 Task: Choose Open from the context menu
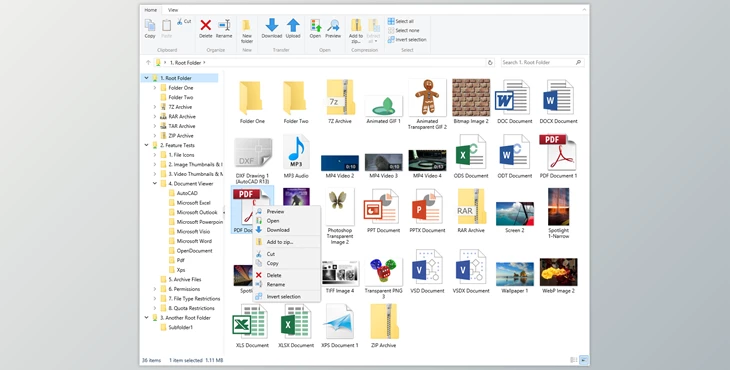tap(287, 221)
